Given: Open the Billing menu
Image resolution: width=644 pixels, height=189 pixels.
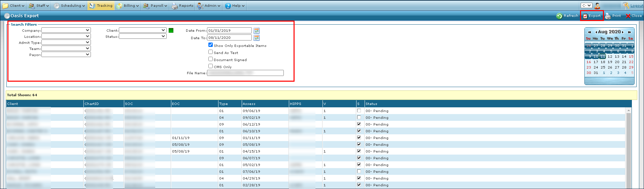Looking at the screenshot, I should [x=128, y=5].
